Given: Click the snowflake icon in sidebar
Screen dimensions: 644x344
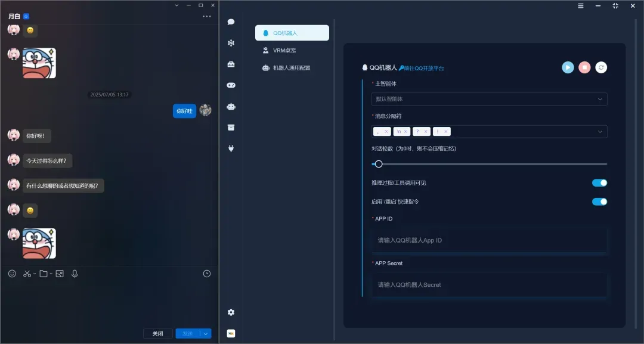Looking at the screenshot, I should click(231, 43).
